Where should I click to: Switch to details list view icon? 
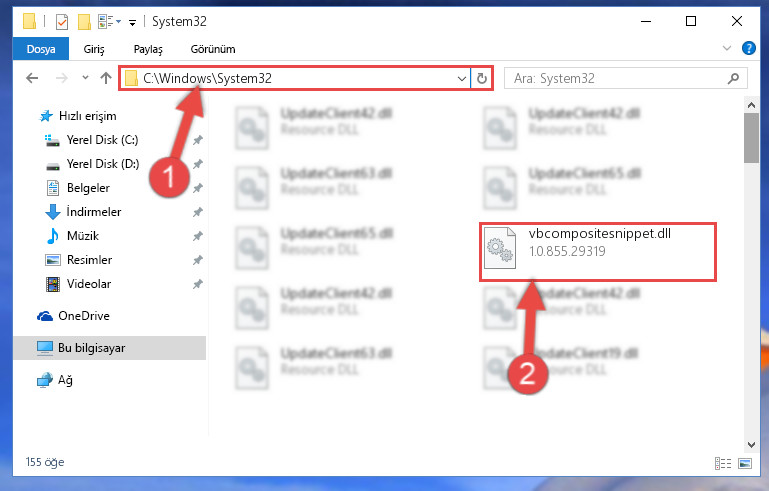pyautogui.click(x=723, y=463)
